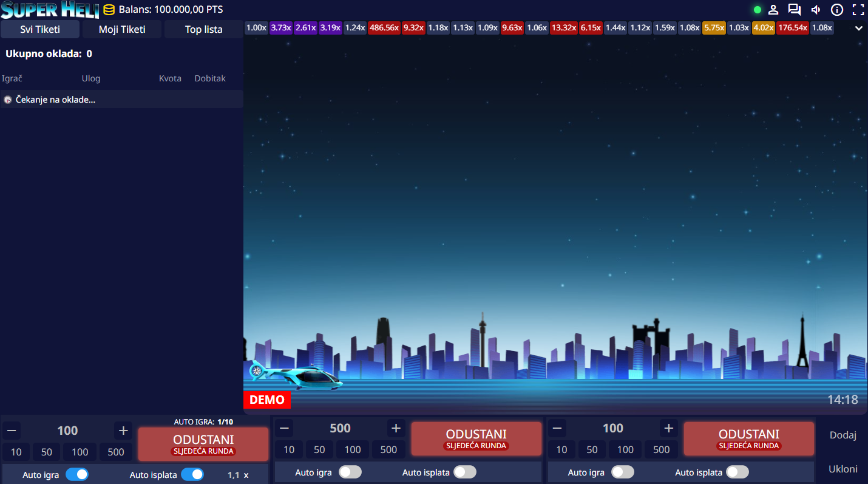Disable Auto igra in first panel
868x484 pixels.
tap(77, 474)
